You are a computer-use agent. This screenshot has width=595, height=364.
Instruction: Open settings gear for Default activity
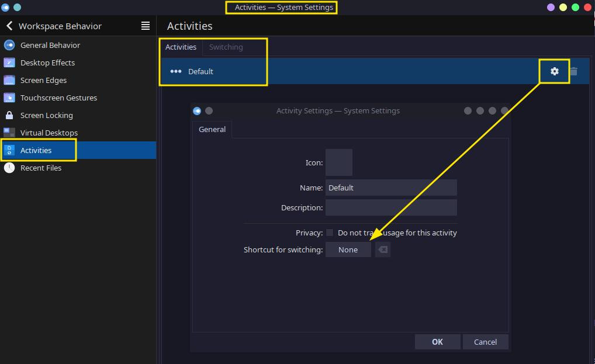coord(555,71)
